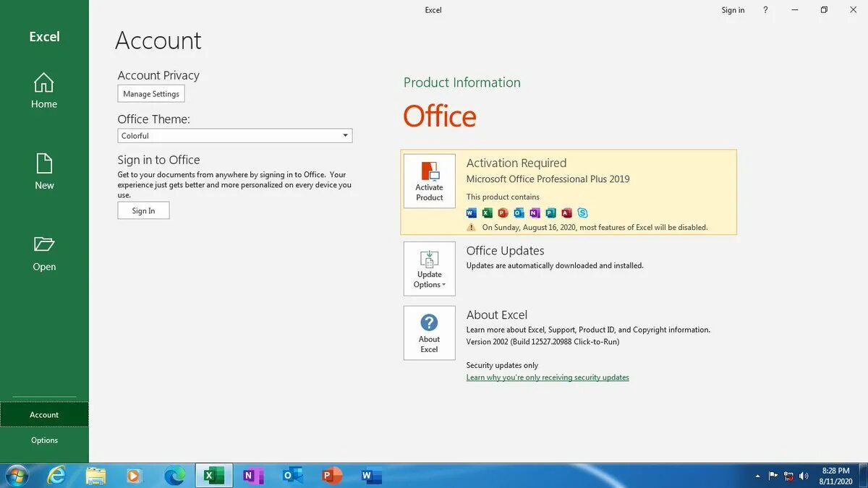868x488 pixels.
Task: Click the About Excel button
Action: 430,333
